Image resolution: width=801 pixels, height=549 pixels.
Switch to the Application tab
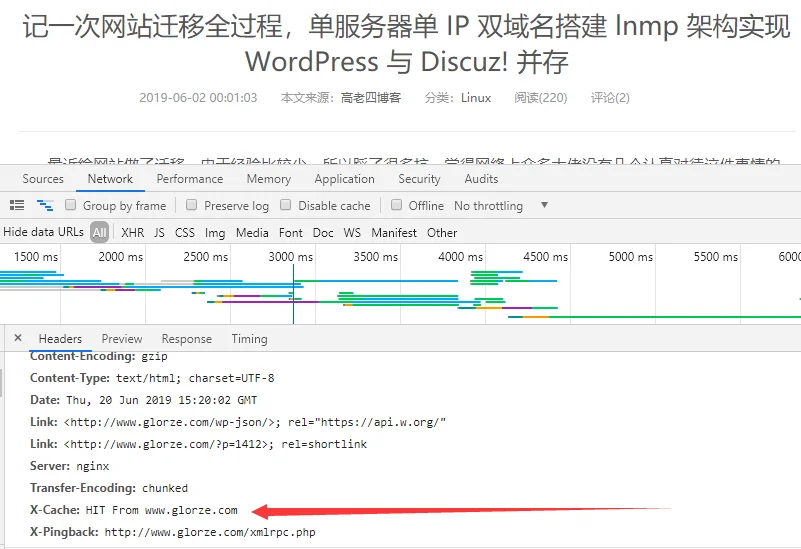[x=344, y=179]
